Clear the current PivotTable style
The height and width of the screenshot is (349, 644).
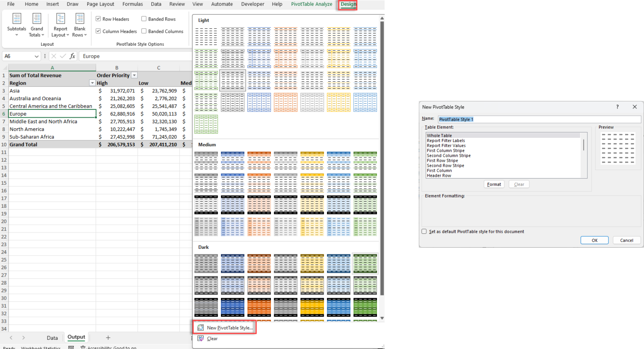click(212, 339)
